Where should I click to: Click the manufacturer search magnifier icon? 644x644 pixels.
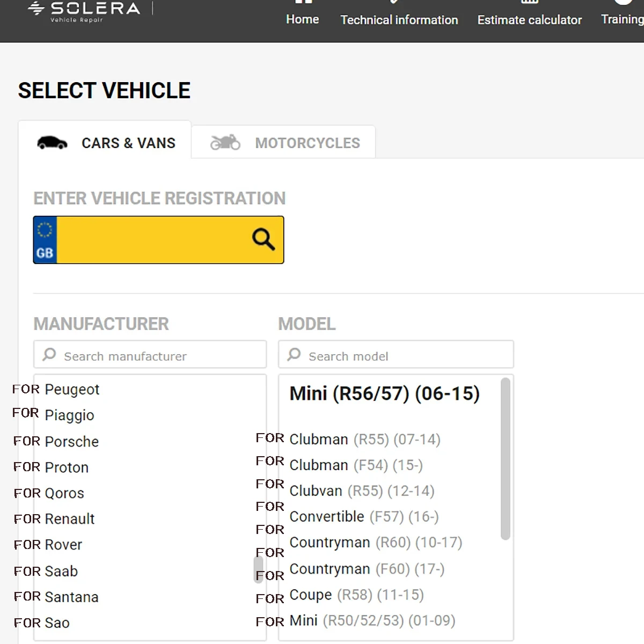(x=49, y=355)
